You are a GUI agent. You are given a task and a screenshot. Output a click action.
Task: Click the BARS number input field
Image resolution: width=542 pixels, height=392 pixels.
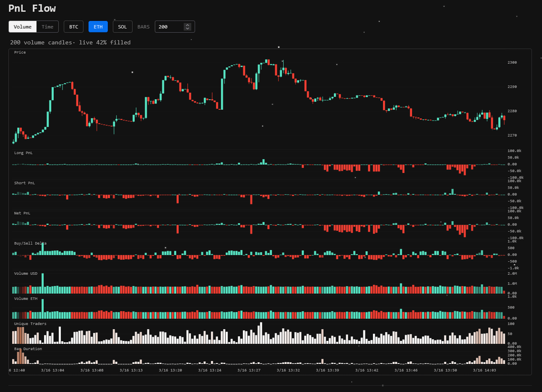[x=170, y=27]
